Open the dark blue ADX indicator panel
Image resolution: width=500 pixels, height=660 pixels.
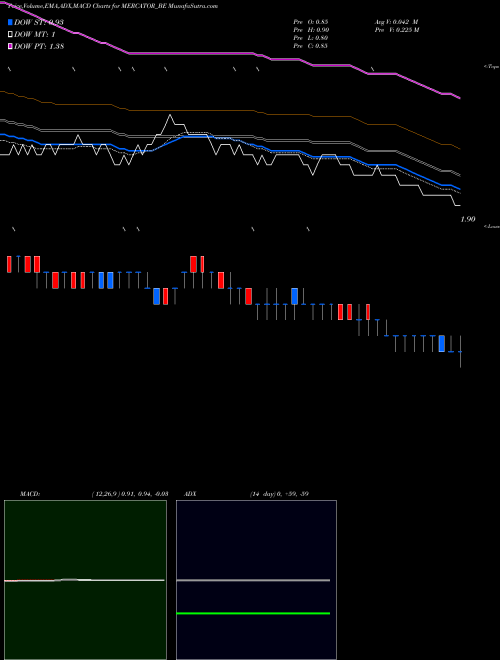point(256,580)
